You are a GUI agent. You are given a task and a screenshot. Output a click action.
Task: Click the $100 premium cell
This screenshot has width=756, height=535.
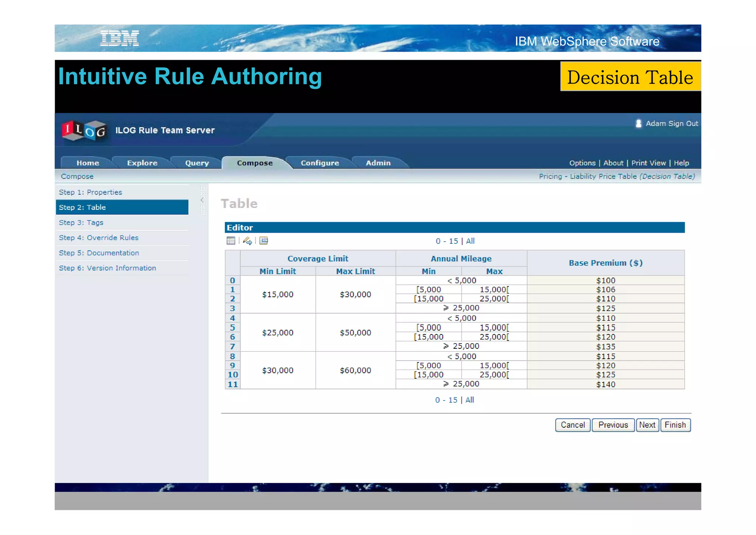(605, 280)
